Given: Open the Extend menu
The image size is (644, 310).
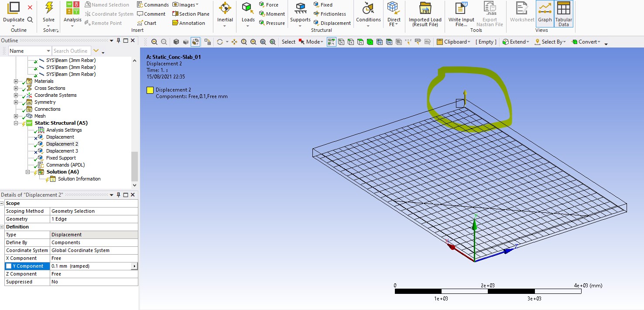Looking at the screenshot, I should click(516, 42).
